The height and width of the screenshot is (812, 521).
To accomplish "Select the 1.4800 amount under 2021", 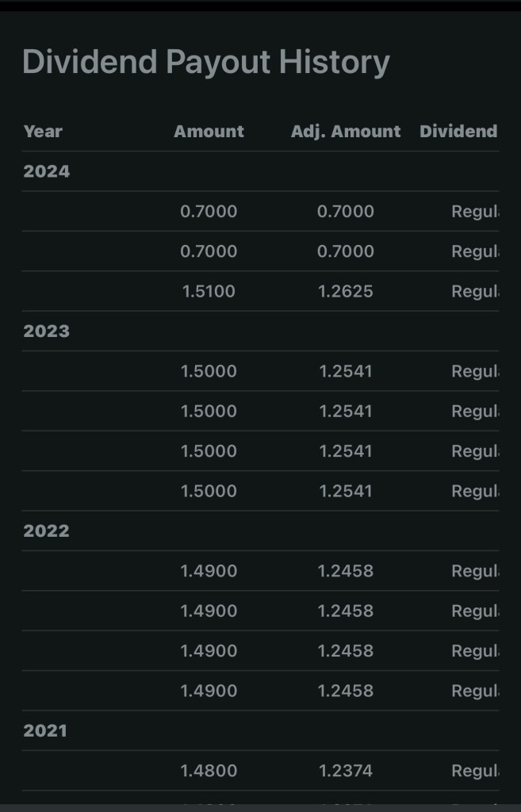I will 209,771.
